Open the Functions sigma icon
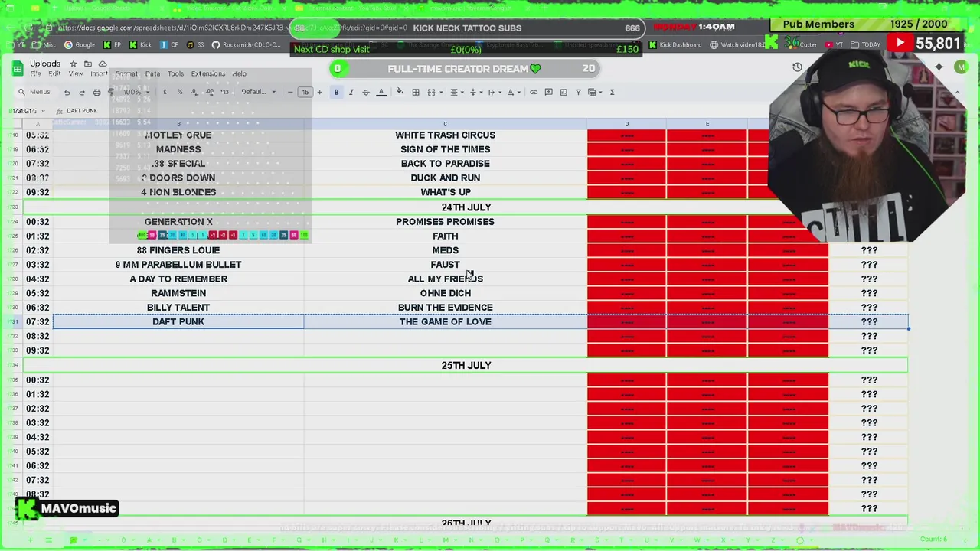 coord(612,92)
